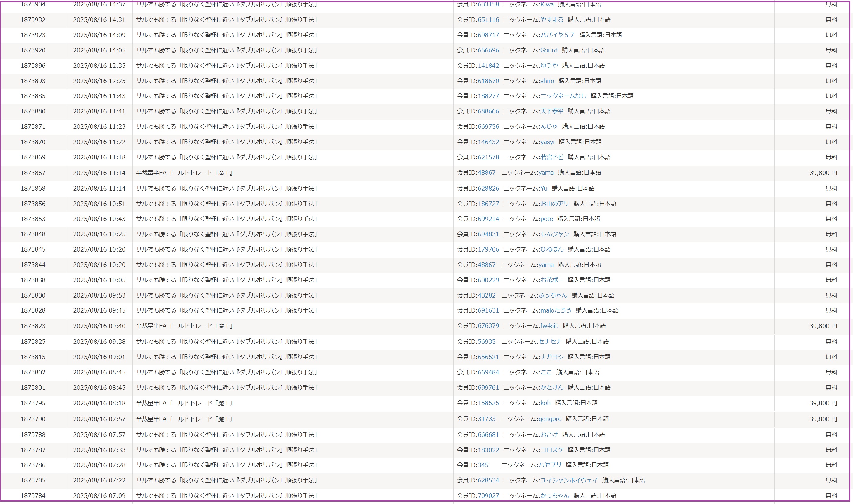The image size is (853, 504).
Task: Select date 2025/08/16 09:40
Action: point(99,326)
